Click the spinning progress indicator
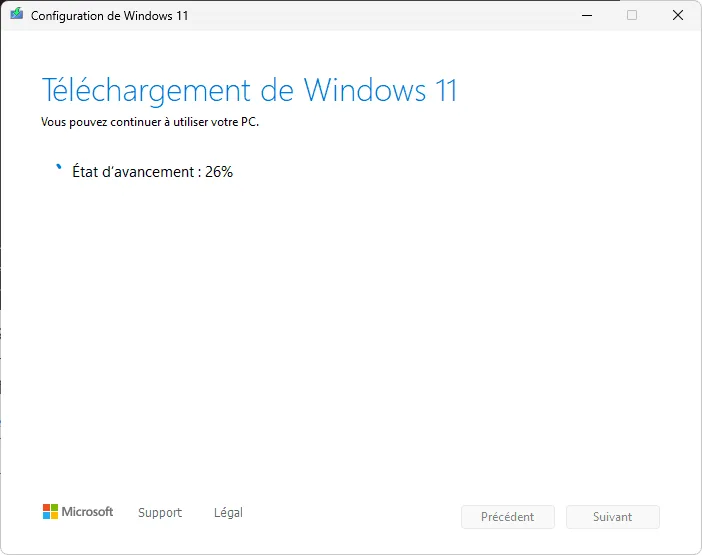This screenshot has width=702, height=555. [x=59, y=167]
